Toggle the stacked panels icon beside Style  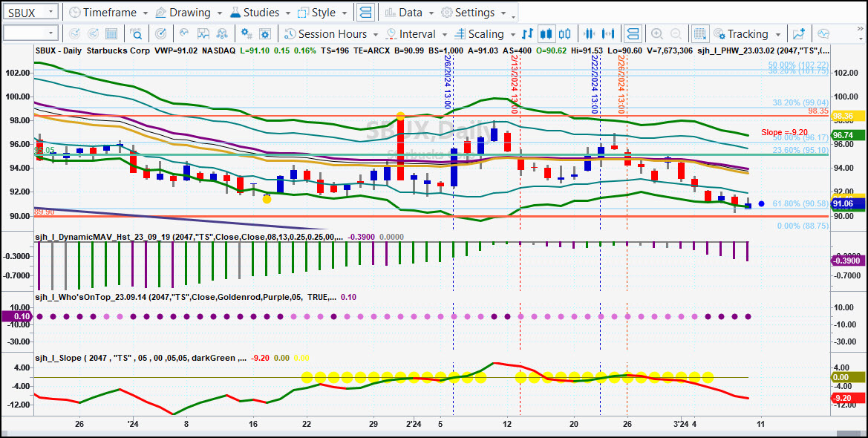pyautogui.click(x=366, y=12)
